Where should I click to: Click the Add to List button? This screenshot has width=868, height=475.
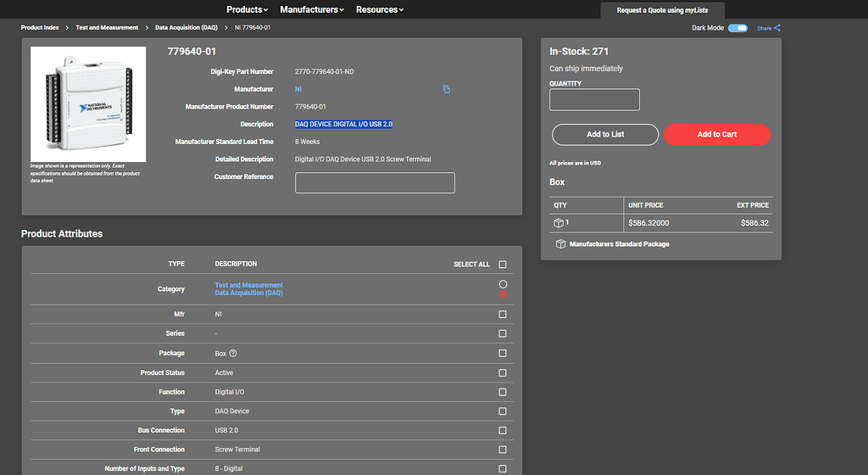click(x=605, y=134)
